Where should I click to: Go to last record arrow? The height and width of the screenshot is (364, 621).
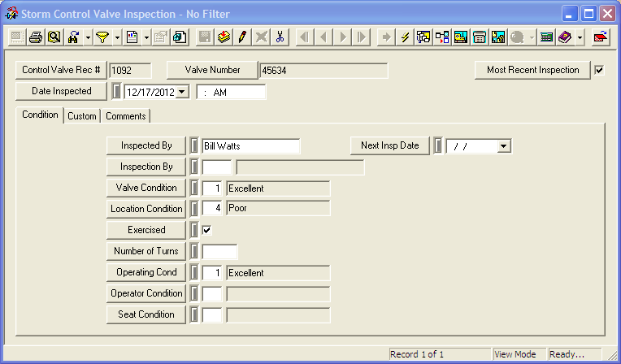(361, 37)
